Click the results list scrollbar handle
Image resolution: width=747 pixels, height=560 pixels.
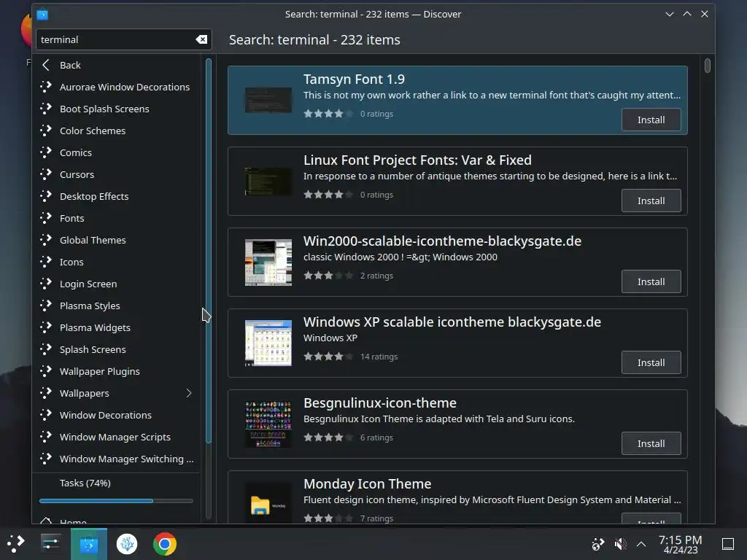point(708,66)
